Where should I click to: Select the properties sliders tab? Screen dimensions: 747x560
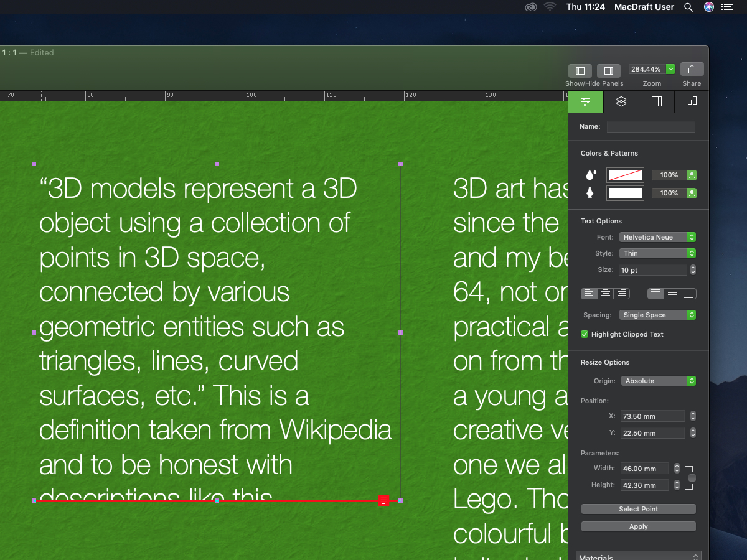tap(586, 102)
